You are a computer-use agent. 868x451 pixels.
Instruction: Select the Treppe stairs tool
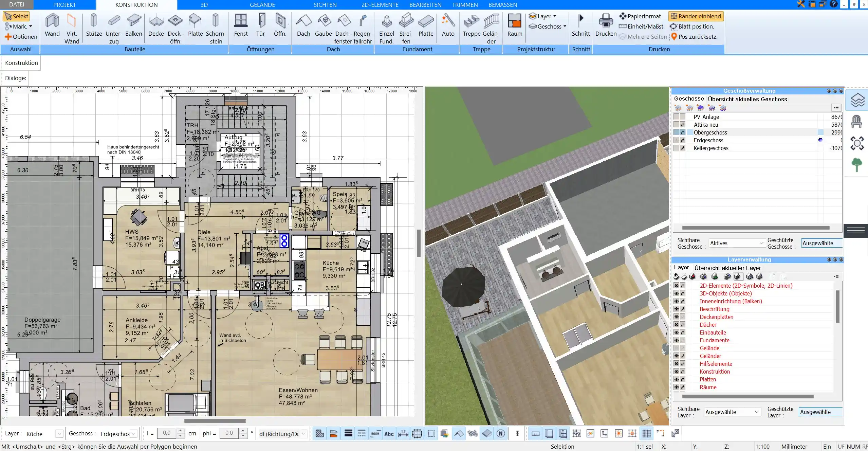pyautogui.click(x=472, y=25)
